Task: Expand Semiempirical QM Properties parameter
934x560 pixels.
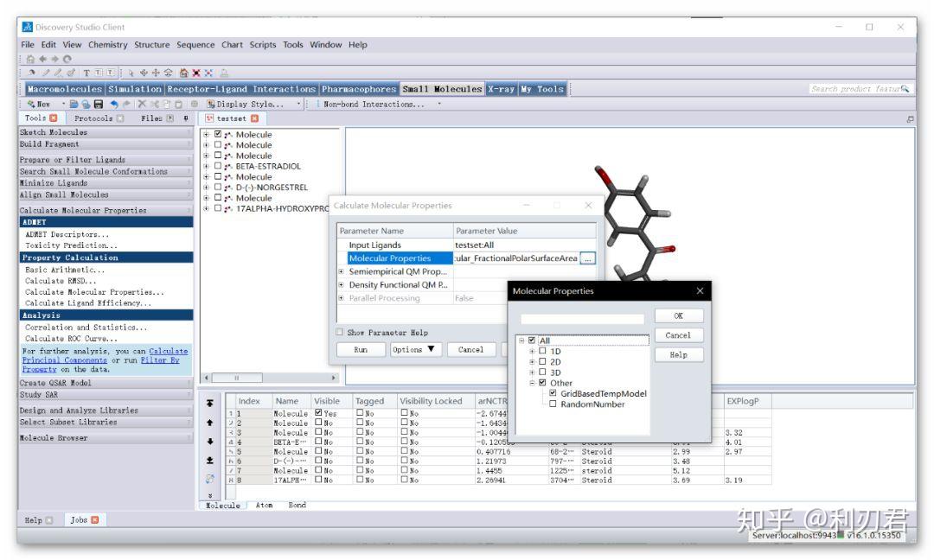Action: [x=342, y=271]
